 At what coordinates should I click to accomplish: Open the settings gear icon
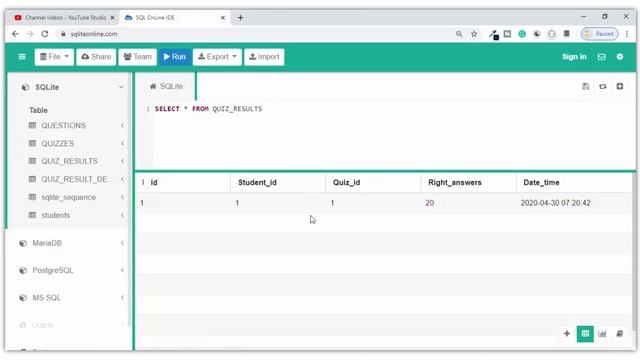tap(620, 57)
